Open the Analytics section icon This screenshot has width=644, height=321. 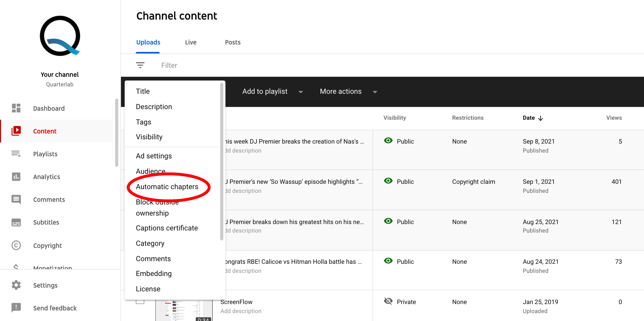click(16, 177)
